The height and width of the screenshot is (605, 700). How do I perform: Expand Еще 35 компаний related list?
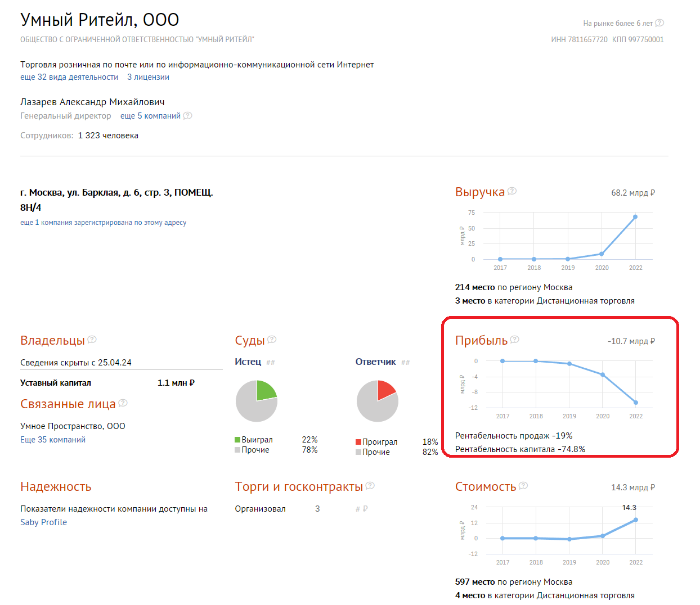[x=53, y=440]
